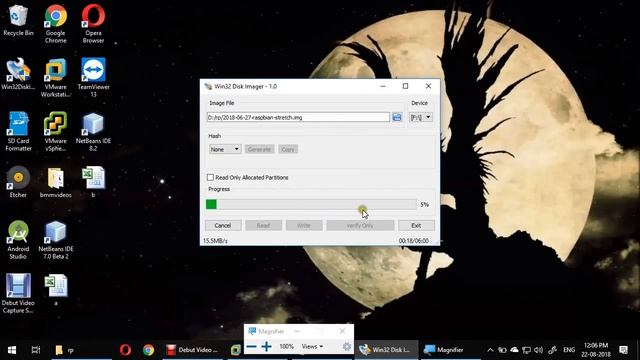Select the Win32DiskImager desktop shortcut
The height and width of the screenshot is (360, 640).
[18, 74]
